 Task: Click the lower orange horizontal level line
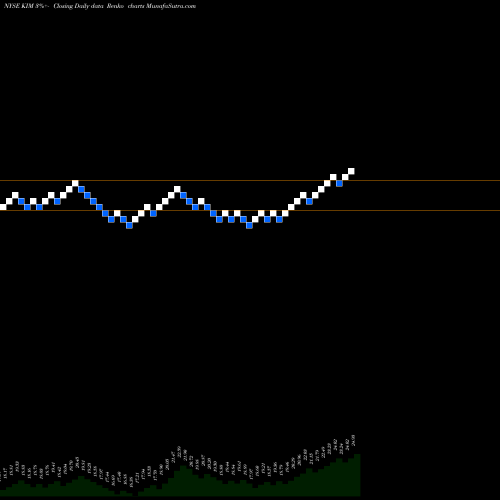tap(250, 210)
